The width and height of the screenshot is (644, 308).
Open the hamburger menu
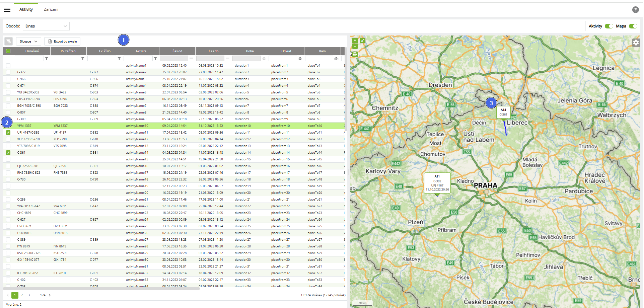[7, 10]
